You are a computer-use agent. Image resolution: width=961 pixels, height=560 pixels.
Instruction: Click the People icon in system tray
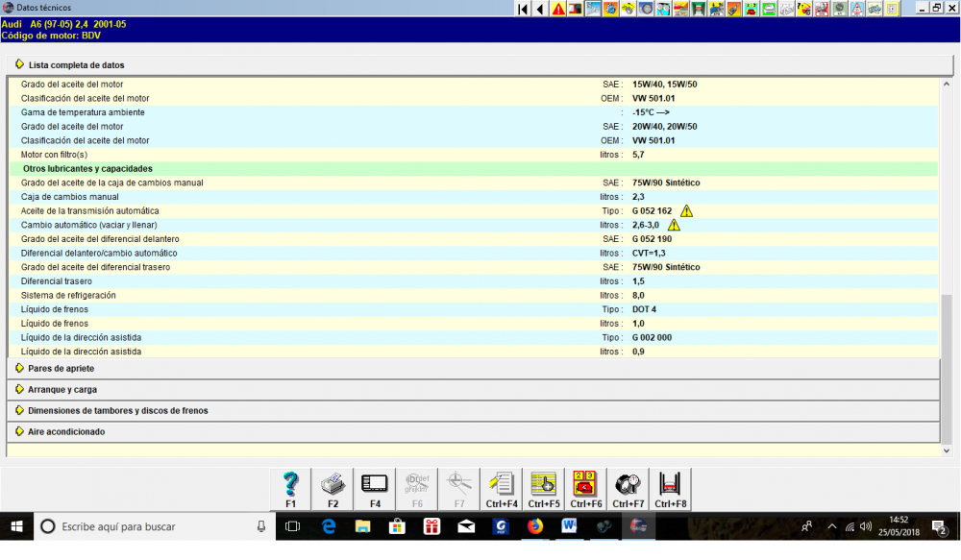coord(806,526)
